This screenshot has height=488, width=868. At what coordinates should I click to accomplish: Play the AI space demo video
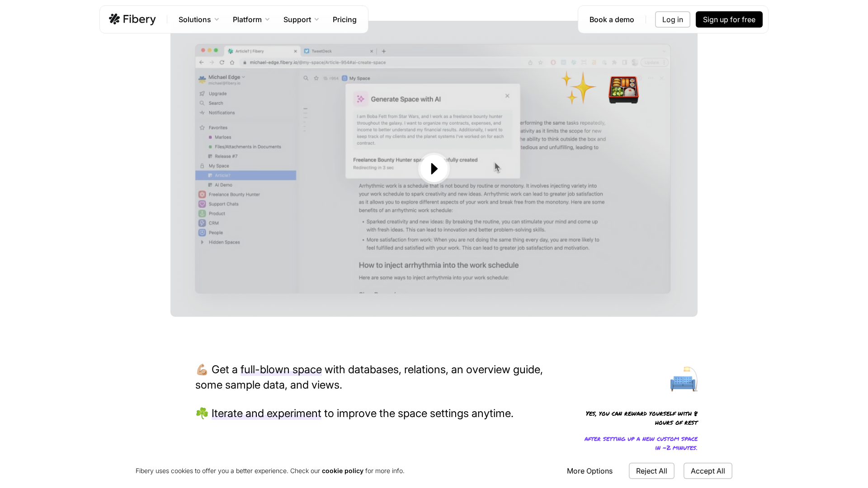(x=434, y=169)
